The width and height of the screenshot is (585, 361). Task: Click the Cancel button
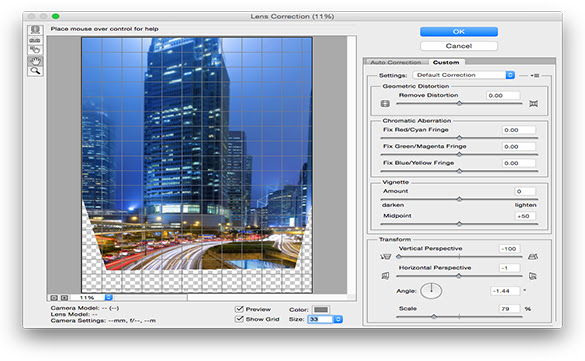tap(459, 46)
